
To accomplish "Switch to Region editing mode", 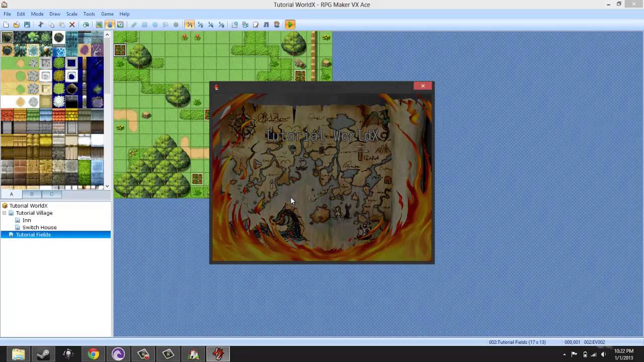I will click(x=120, y=25).
